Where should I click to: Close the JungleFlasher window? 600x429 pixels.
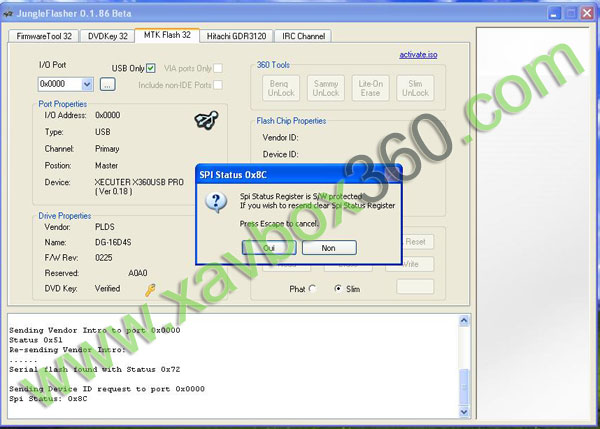tap(587, 14)
